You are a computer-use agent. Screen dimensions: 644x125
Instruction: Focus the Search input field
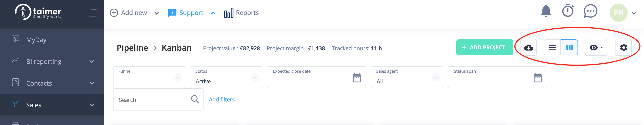[x=158, y=99]
